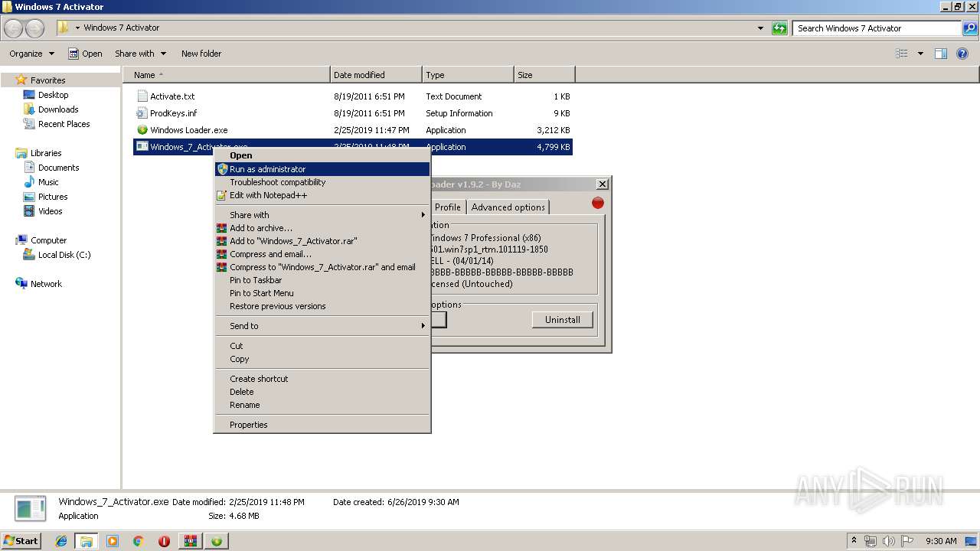The height and width of the screenshot is (551, 980).
Task: Click the Windows Explorer taskbar button
Action: tap(87, 541)
